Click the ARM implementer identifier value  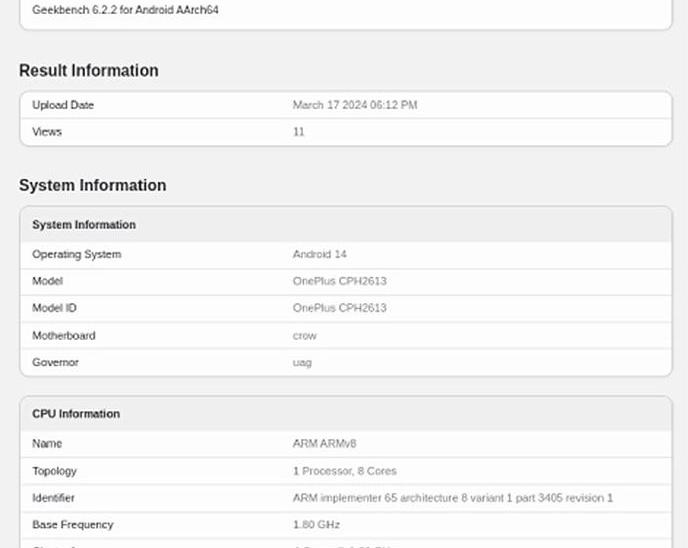point(452,498)
